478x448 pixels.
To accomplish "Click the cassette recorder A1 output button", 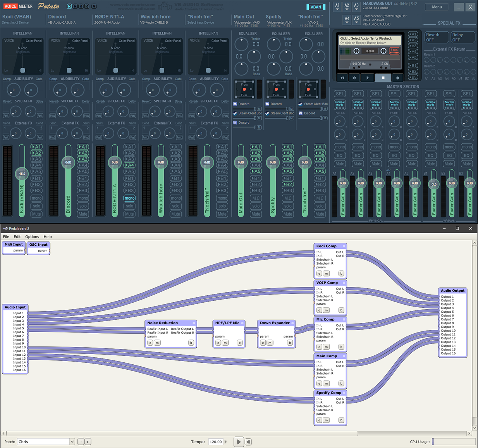I will tap(413, 34).
